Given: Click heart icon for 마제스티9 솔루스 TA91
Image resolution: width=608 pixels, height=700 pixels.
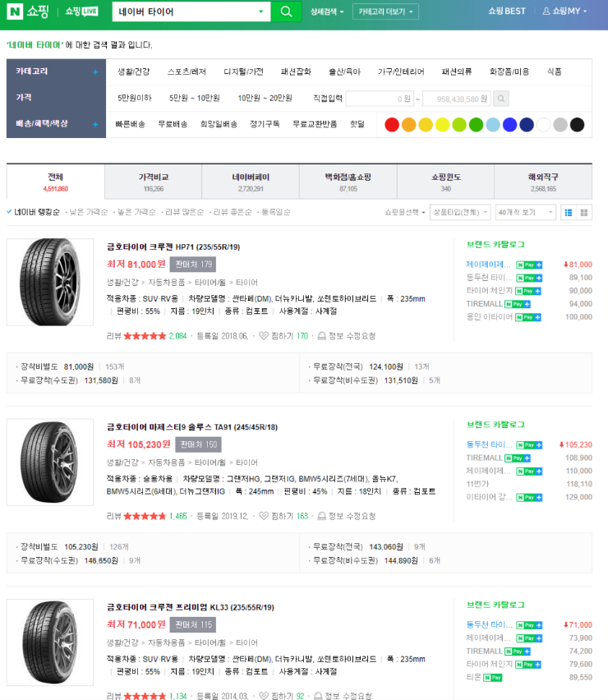Looking at the screenshot, I should [264, 516].
